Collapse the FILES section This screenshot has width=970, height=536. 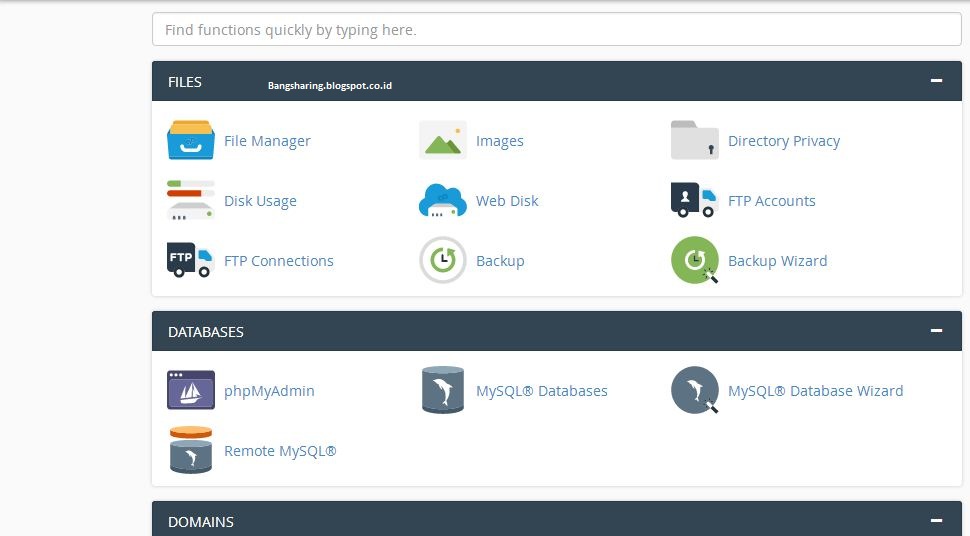(937, 80)
